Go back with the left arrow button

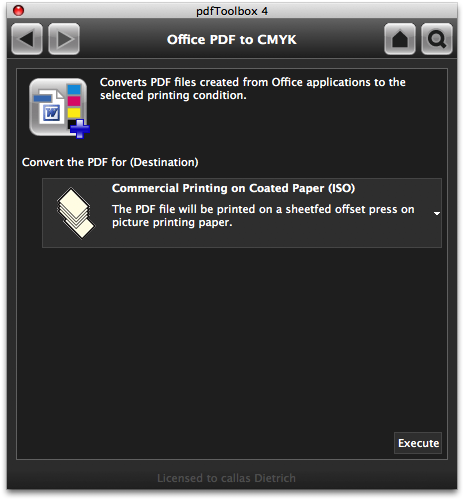[27, 39]
